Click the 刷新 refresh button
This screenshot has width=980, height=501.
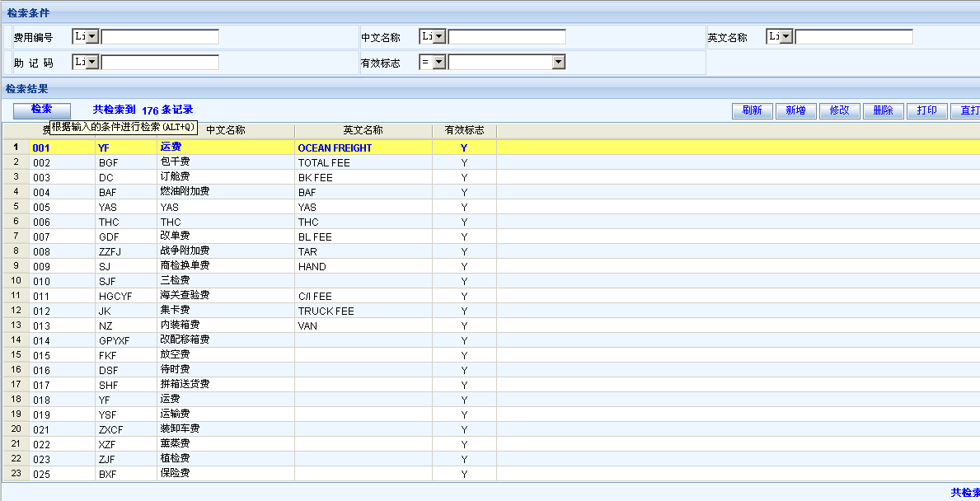[752, 110]
